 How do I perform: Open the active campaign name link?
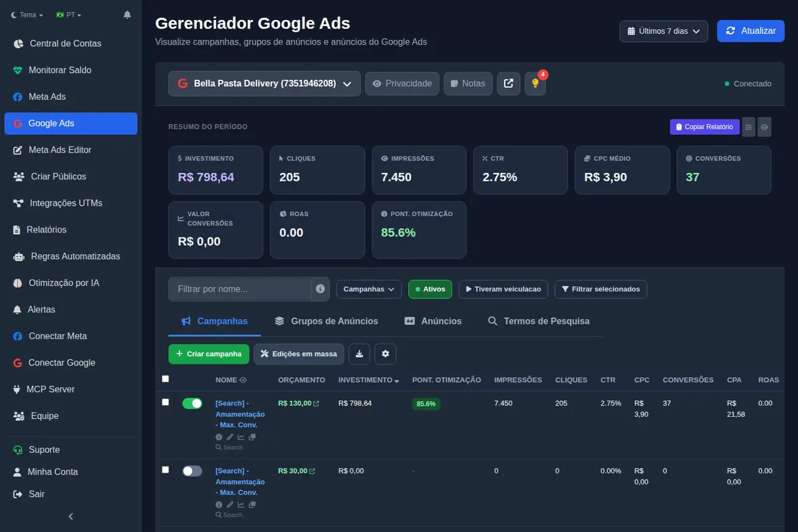[240, 414]
